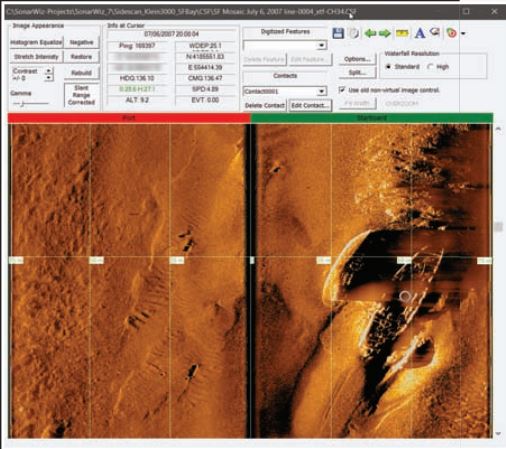Click the yellow measure ruler icon
Image resolution: width=506 pixels, height=449 pixels.
click(402, 33)
